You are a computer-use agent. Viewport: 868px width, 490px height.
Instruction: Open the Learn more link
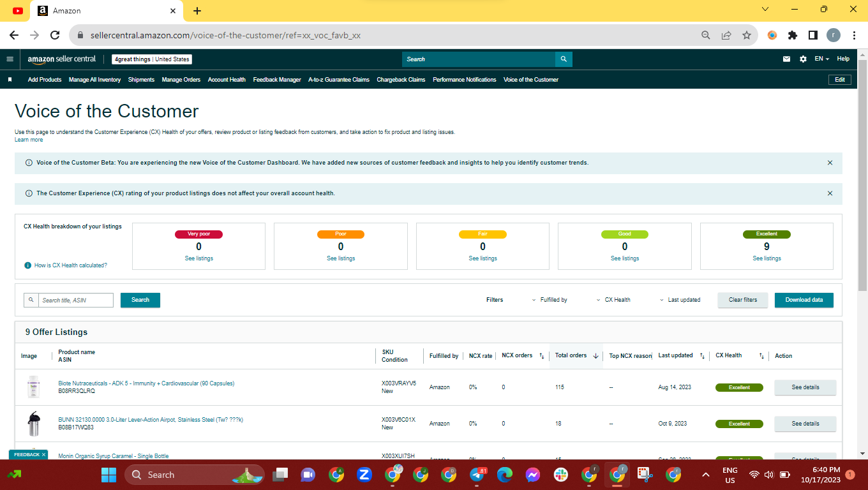pos(29,140)
